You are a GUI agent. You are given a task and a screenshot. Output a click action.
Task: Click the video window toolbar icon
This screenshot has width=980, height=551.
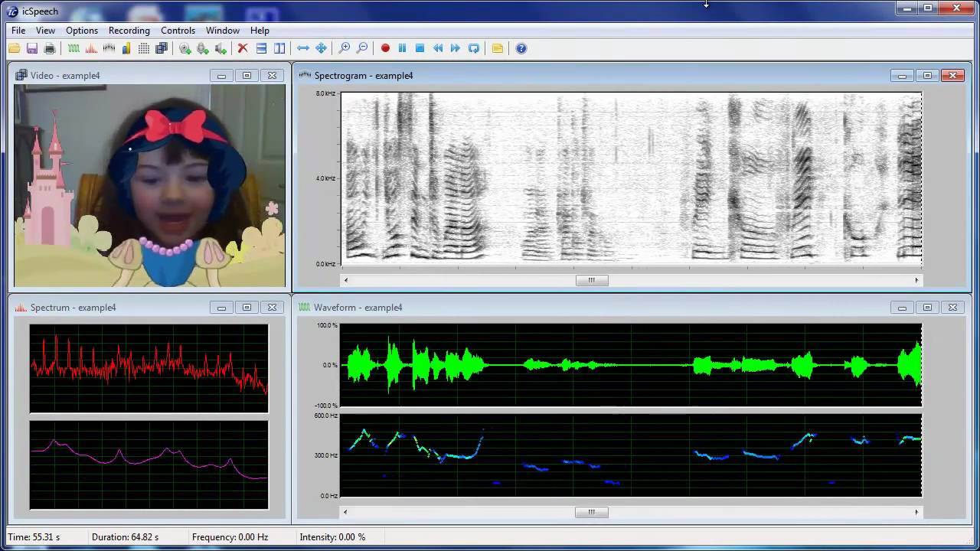pyautogui.click(x=162, y=48)
